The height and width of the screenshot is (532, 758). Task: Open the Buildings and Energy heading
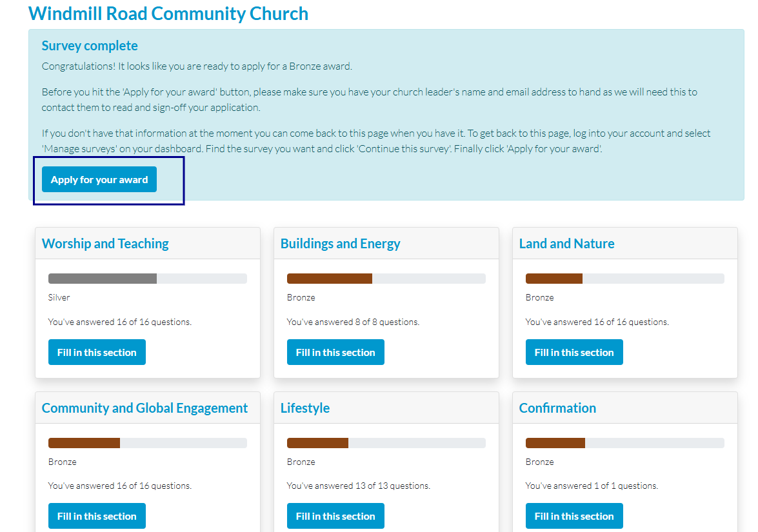tap(341, 244)
